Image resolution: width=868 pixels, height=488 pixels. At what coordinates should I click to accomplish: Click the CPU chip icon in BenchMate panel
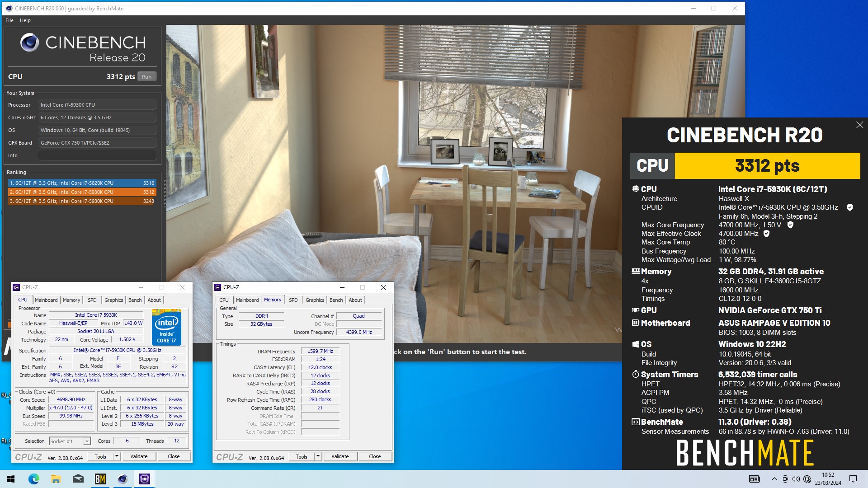636,189
